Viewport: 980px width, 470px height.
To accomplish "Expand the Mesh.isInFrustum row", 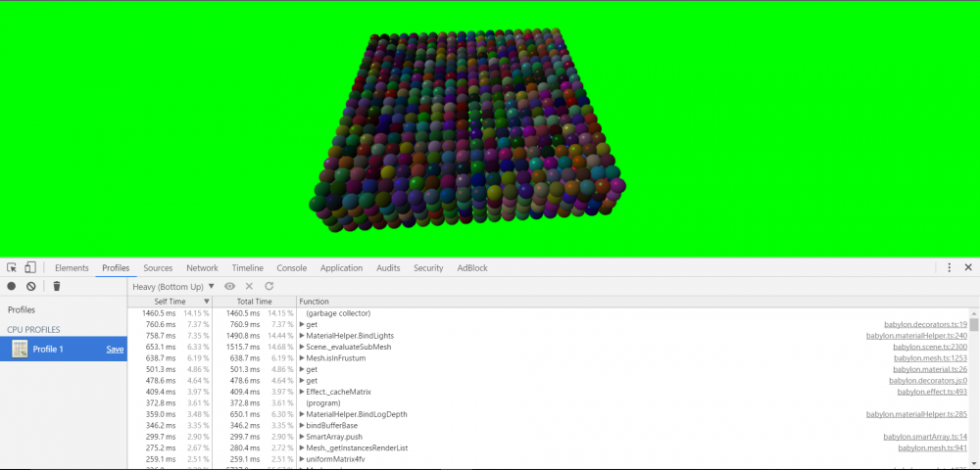I will click(302, 358).
